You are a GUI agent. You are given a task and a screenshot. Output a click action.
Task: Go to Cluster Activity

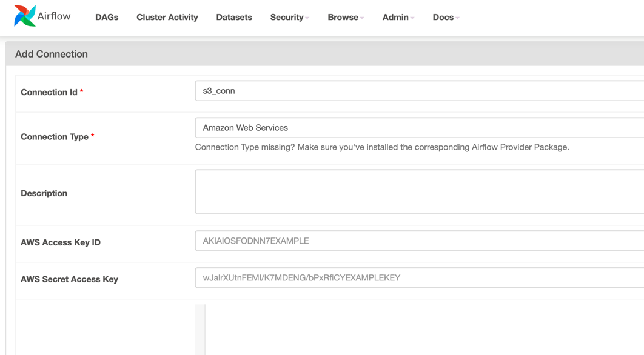pos(167,17)
